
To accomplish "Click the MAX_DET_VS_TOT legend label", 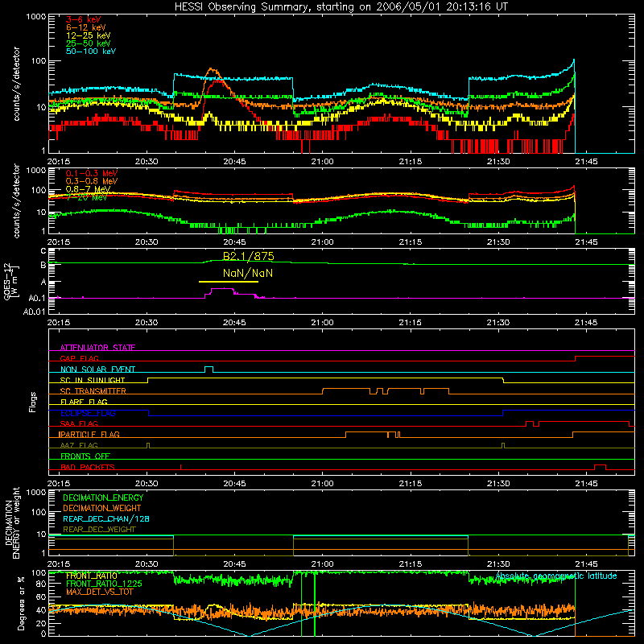I will coord(99,592).
